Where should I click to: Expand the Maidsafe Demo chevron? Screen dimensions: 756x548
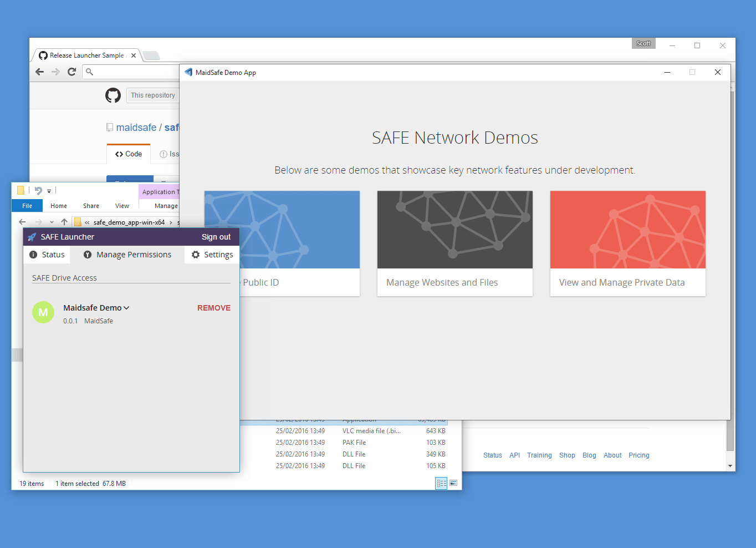coord(126,308)
